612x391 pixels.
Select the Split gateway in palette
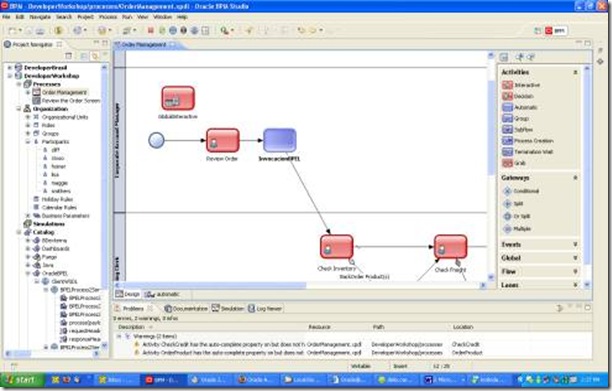click(513, 204)
